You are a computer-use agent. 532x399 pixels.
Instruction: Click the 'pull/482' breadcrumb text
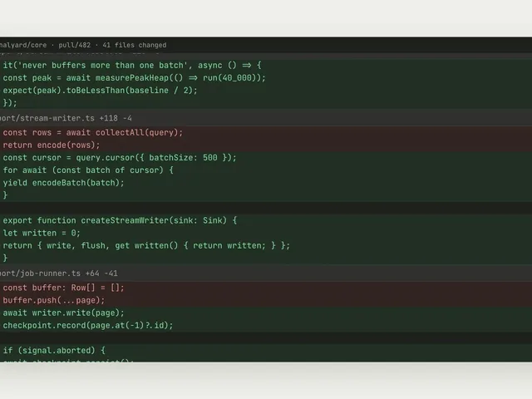pos(74,45)
